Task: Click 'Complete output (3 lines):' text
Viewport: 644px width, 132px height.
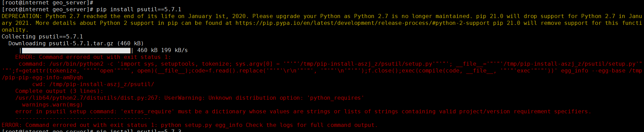Action: pos(59,91)
